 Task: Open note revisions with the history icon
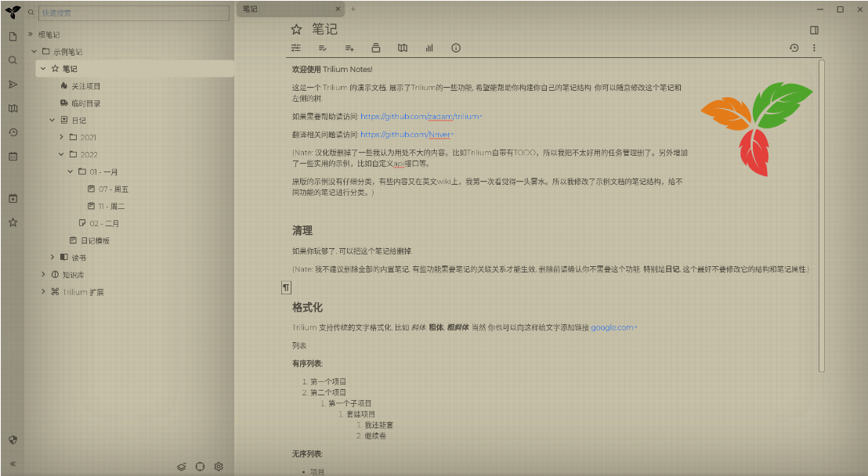point(794,47)
